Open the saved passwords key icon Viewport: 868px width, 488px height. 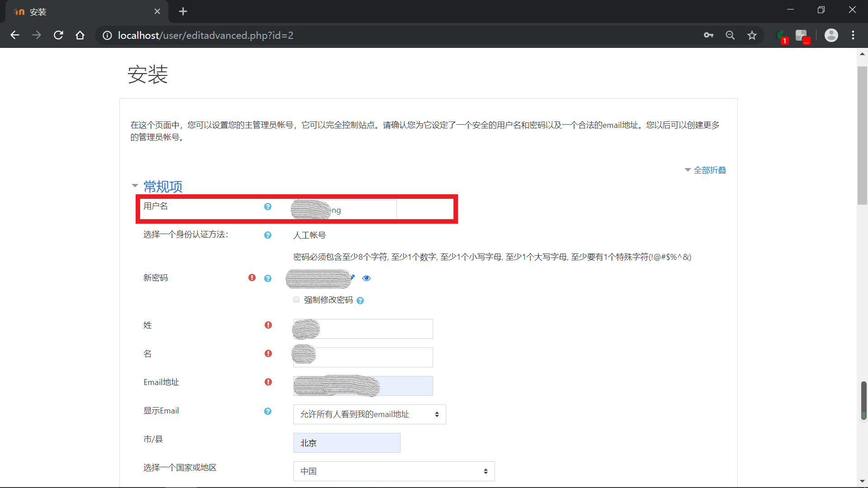coord(708,35)
